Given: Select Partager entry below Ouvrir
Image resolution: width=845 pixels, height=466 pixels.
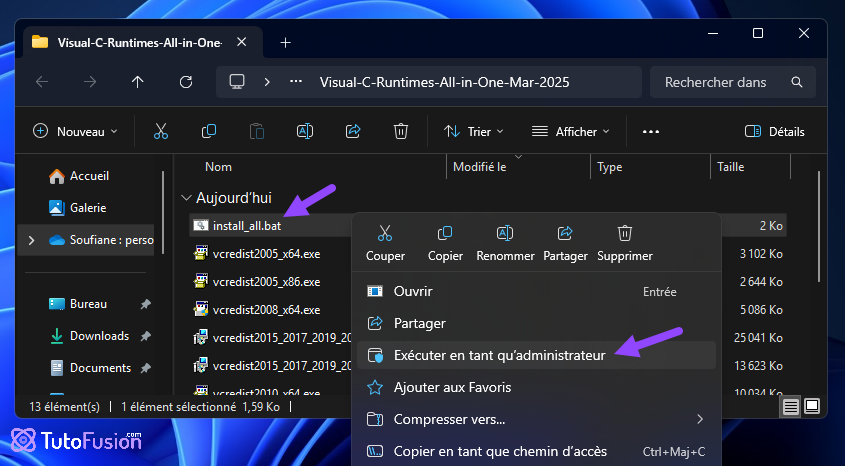Looking at the screenshot, I should [536, 323].
